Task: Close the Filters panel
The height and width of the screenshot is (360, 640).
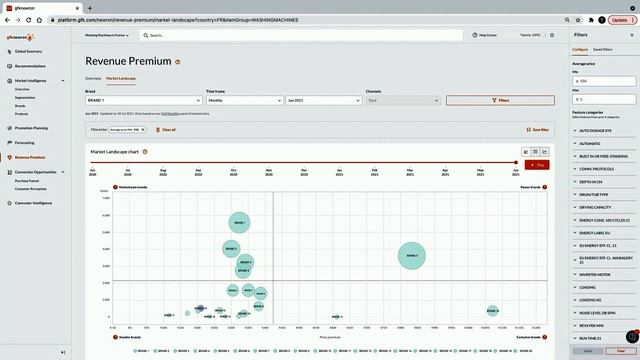Action: click(632, 35)
